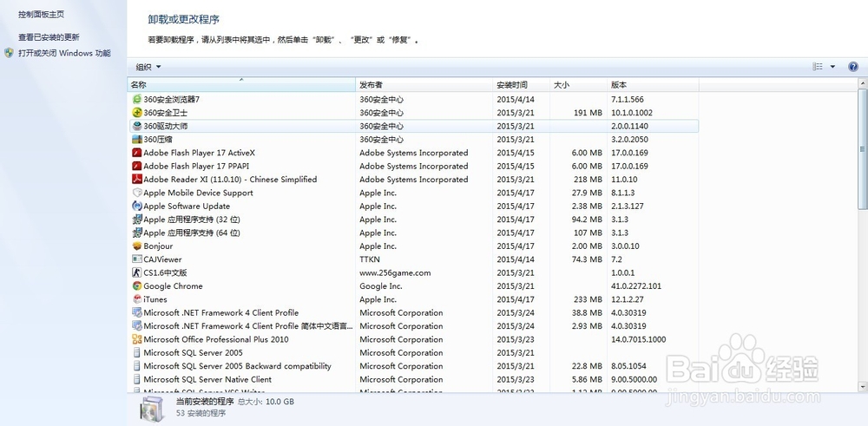This screenshot has height=426, width=868.
Task: Click the Apple Software Update icon
Action: click(x=137, y=206)
